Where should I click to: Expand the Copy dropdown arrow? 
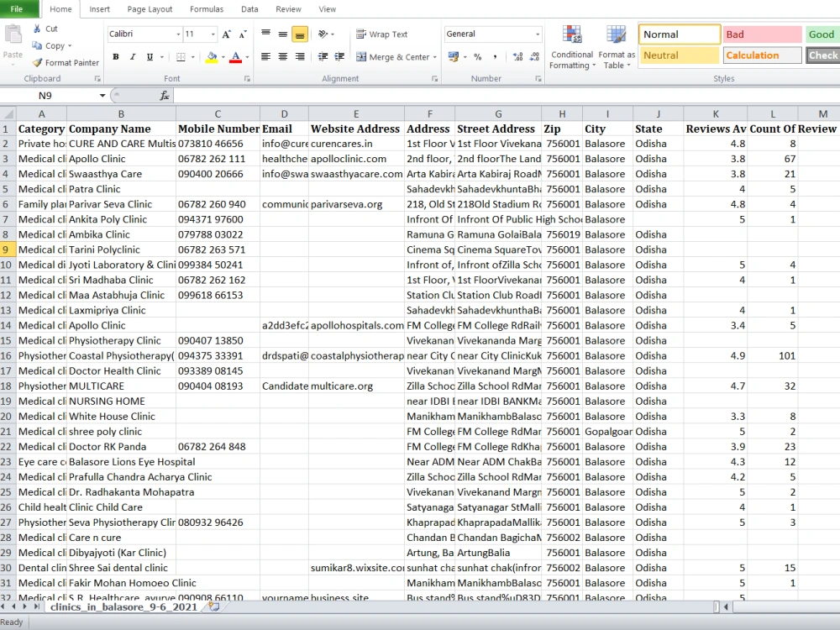coord(70,45)
